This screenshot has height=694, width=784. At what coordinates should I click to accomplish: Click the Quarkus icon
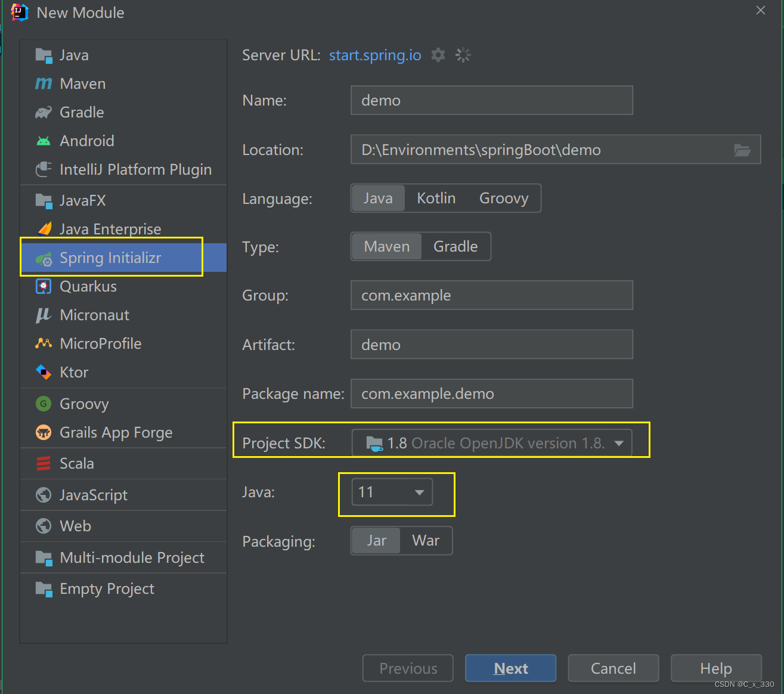pos(44,287)
